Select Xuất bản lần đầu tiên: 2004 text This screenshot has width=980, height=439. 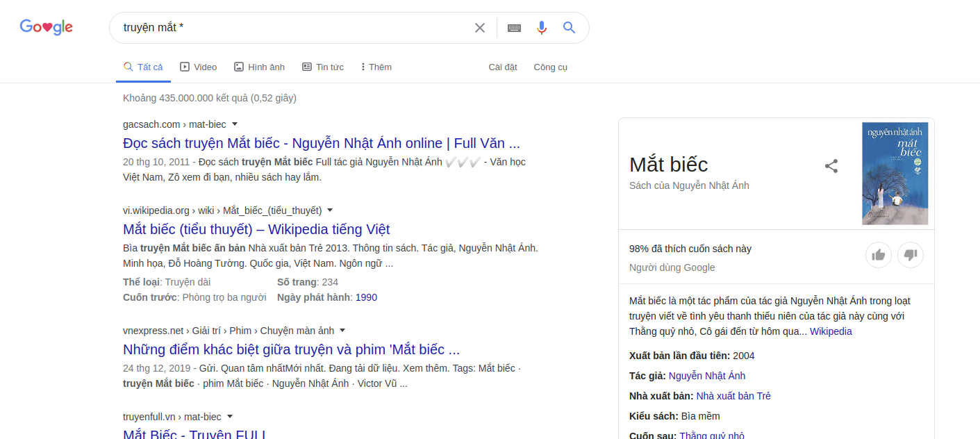(x=692, y=356)
